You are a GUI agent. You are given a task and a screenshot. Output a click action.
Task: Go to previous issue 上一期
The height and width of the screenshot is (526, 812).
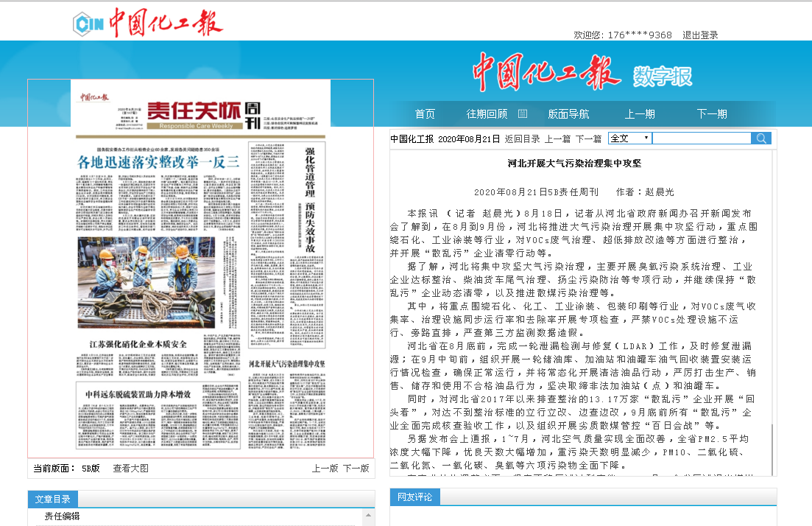point(640,114)
